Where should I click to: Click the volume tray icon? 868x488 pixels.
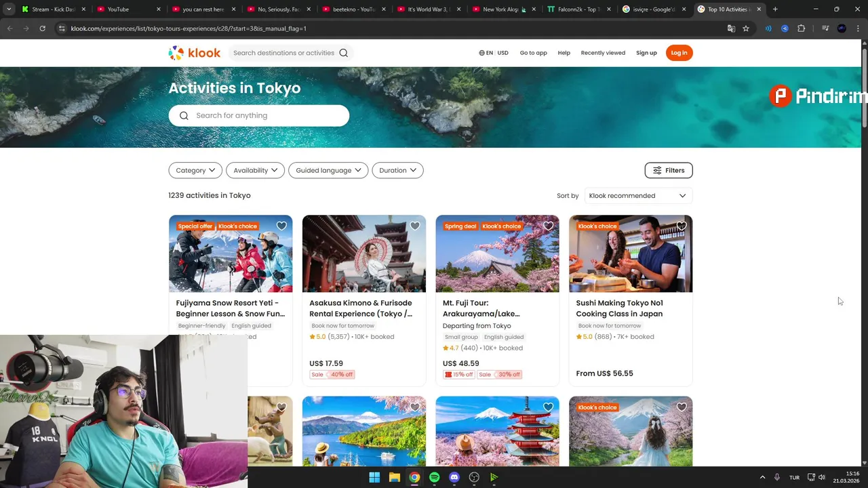[822, 477]
